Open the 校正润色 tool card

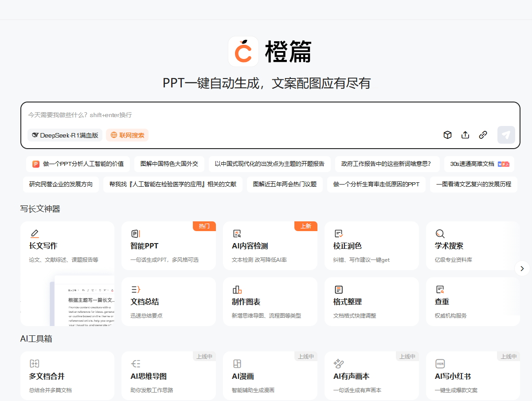[x=372, y=246]
